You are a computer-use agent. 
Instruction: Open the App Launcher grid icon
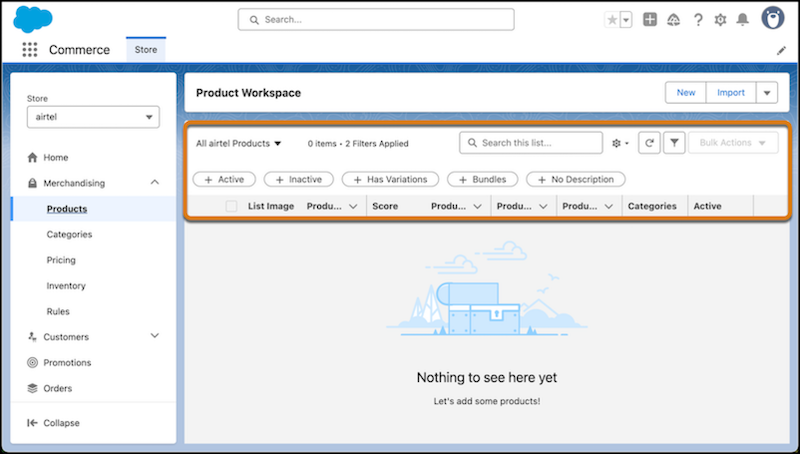[30, 49]
